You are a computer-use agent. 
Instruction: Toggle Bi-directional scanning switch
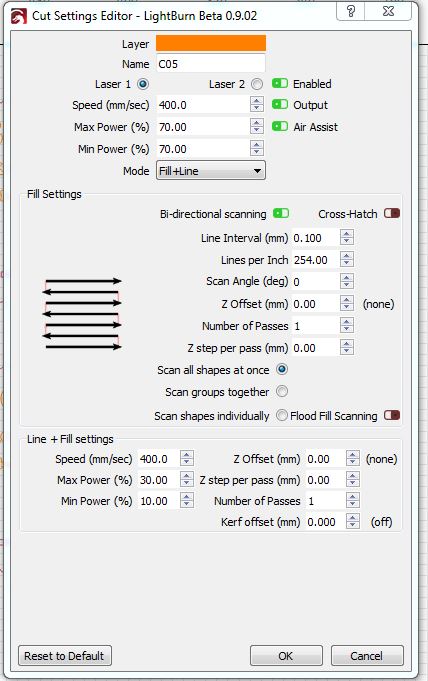coord(281,213)
